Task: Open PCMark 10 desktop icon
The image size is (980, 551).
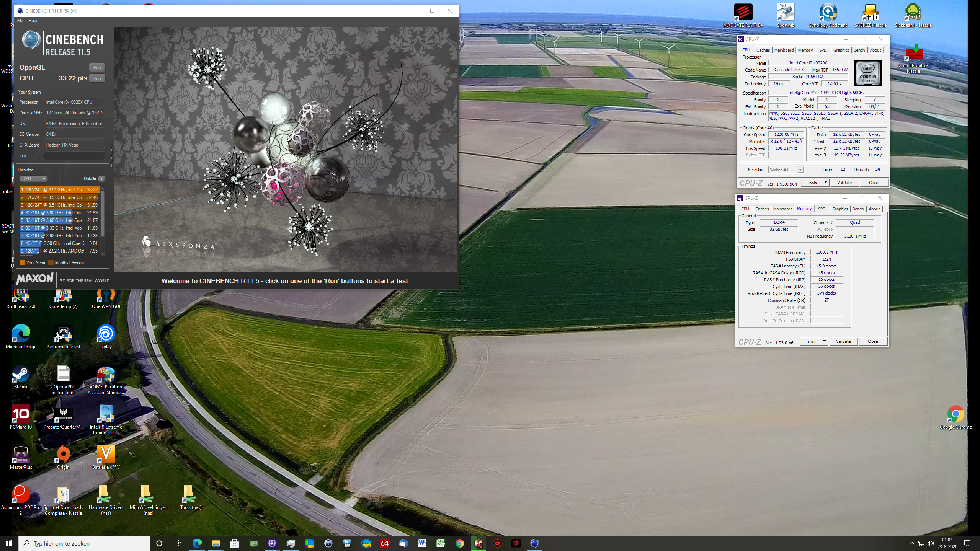Action: point(21,417)
